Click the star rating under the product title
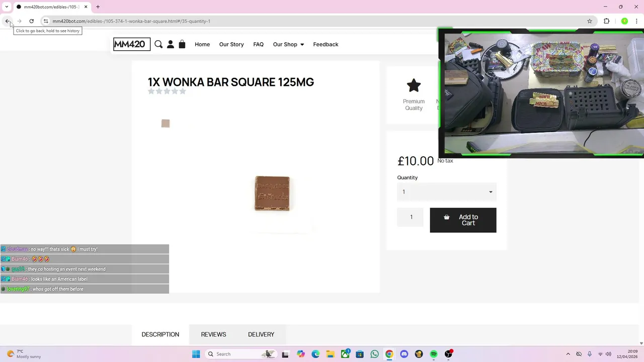Image resolution: width=644 pixels, height=362 pixels. 167,91
